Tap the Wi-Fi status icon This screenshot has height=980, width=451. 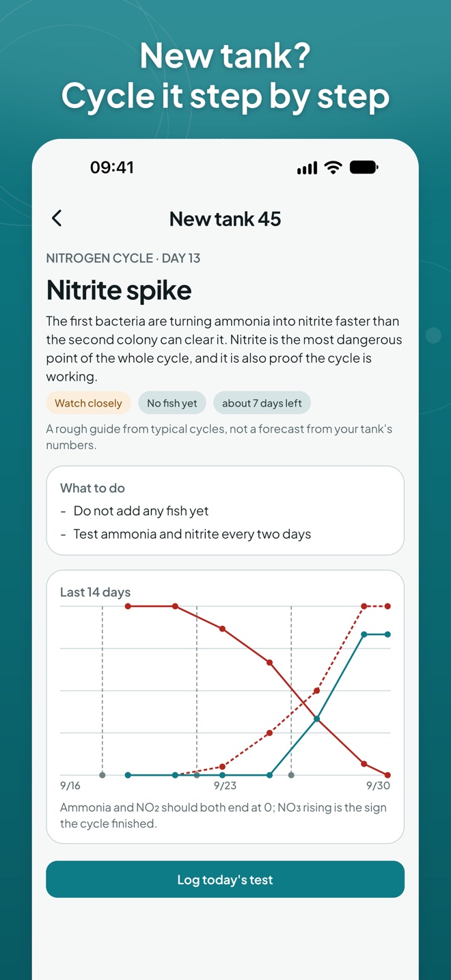pos(333,167)
